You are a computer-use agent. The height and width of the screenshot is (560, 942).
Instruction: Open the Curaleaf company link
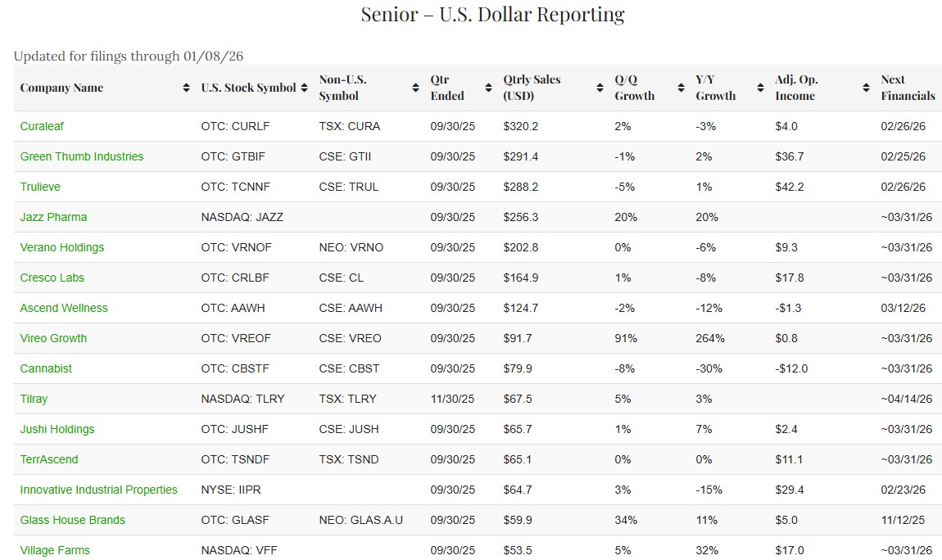point(42,126)
